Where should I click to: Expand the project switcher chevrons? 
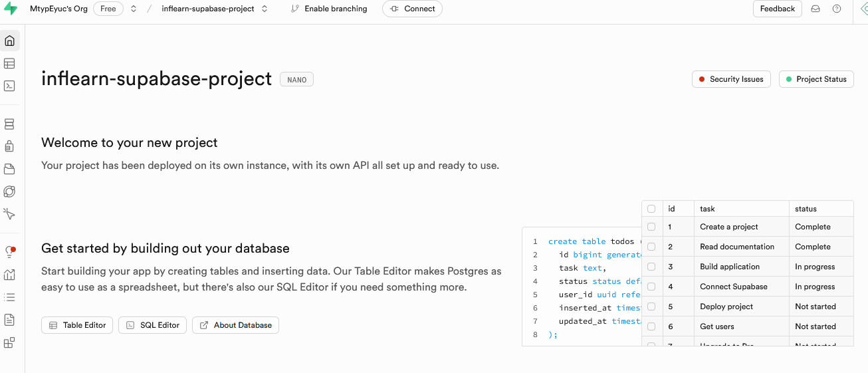(x=265, y=9)
